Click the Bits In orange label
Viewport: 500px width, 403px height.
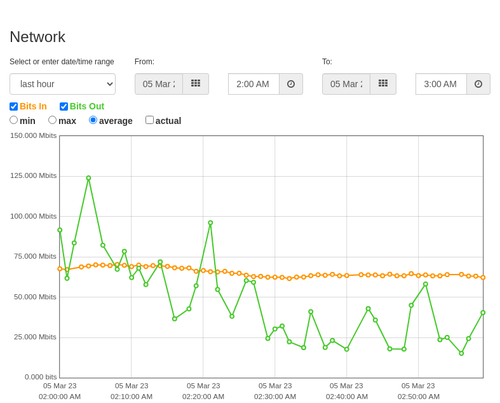tap(33, 106)
